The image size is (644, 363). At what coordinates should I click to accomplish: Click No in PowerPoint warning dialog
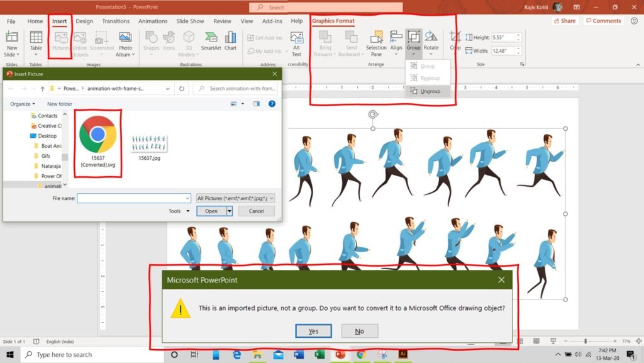pyautogui.click(x=359, y=331)
